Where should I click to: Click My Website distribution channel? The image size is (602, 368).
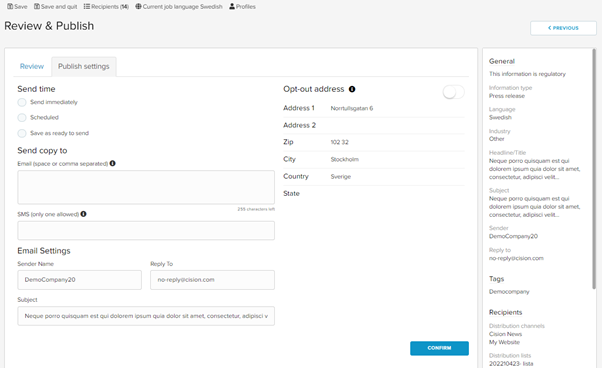click(504, 342)
